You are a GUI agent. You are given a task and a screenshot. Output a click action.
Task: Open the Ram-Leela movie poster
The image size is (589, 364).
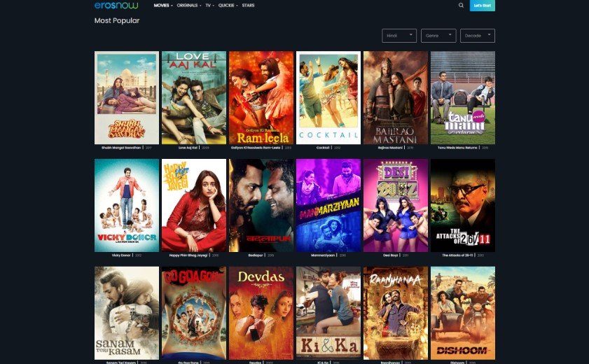point(261,97)
